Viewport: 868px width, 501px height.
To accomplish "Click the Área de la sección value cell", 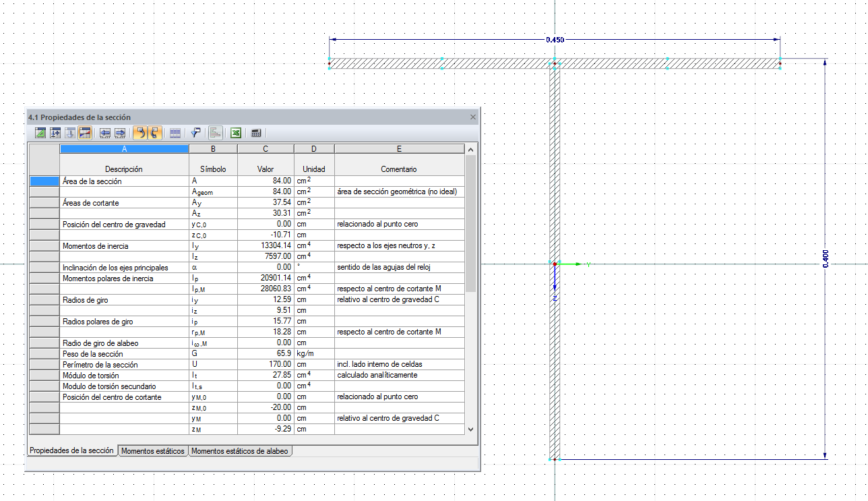I will coord(266,181).
